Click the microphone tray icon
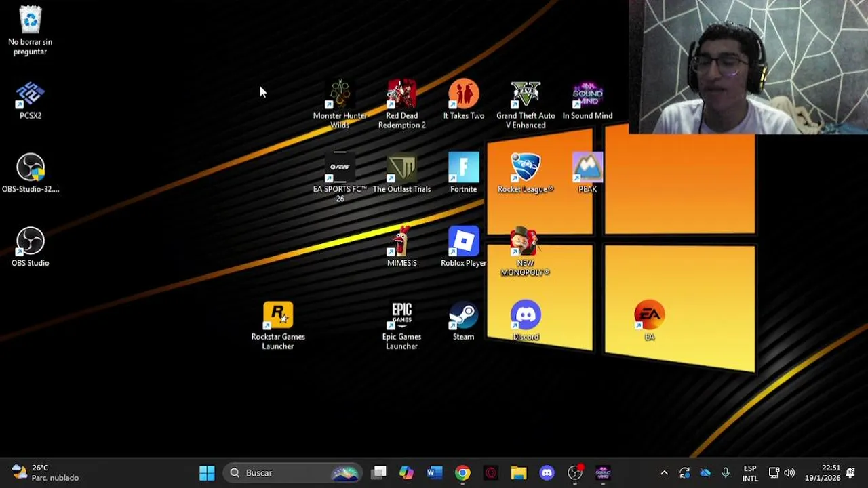Viewport: 868px width, 488px height. 726,472
